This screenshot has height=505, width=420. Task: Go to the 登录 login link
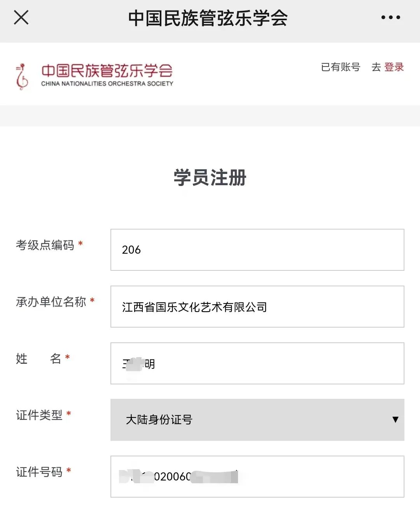pyautogui.click(x=394, y=67)
